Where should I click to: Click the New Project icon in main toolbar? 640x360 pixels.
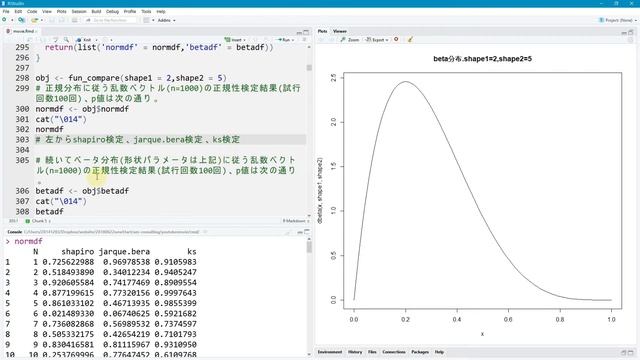(x=21, y=20)
